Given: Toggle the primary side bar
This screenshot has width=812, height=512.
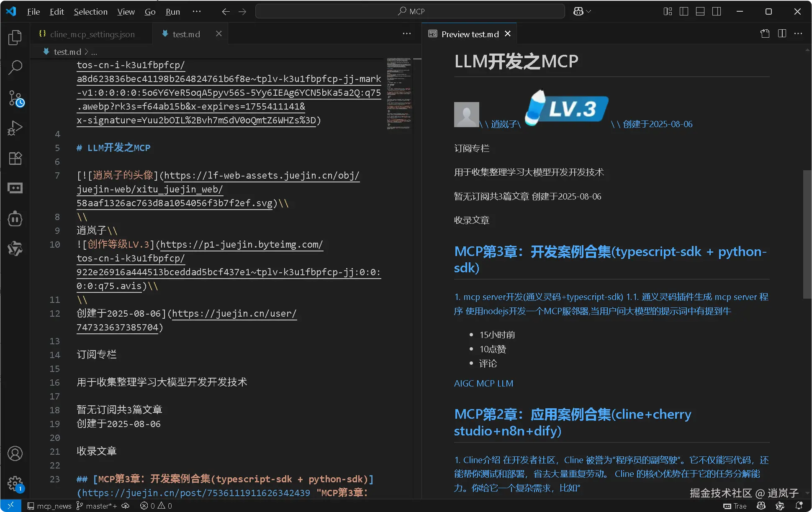Looking at the screenshot, I should click(684, 12).
